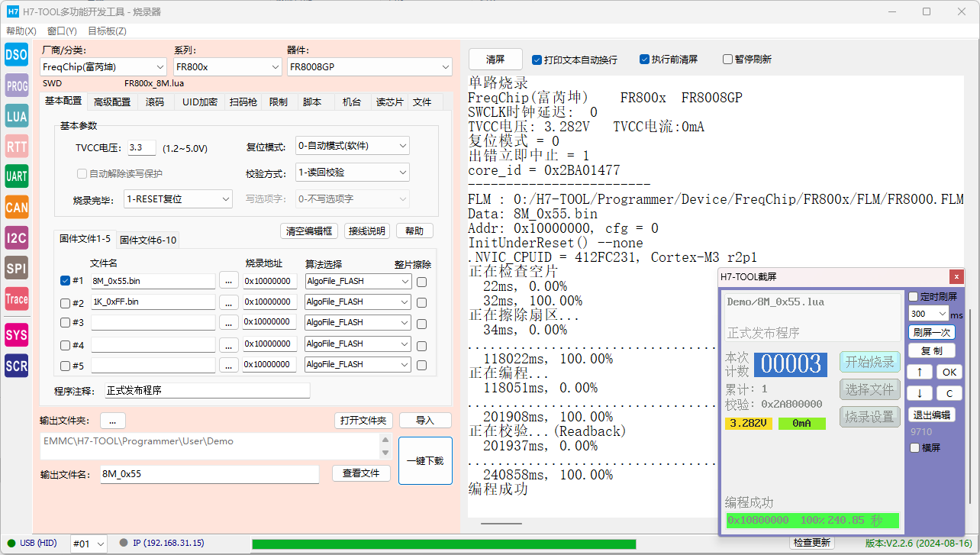Uncheck firmware file #1 checkbox
The image size is (980, 555).
click(65, 280)
